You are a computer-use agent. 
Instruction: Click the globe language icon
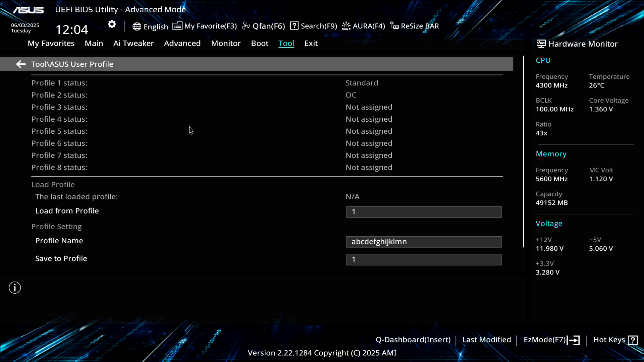tap(137, 26)
